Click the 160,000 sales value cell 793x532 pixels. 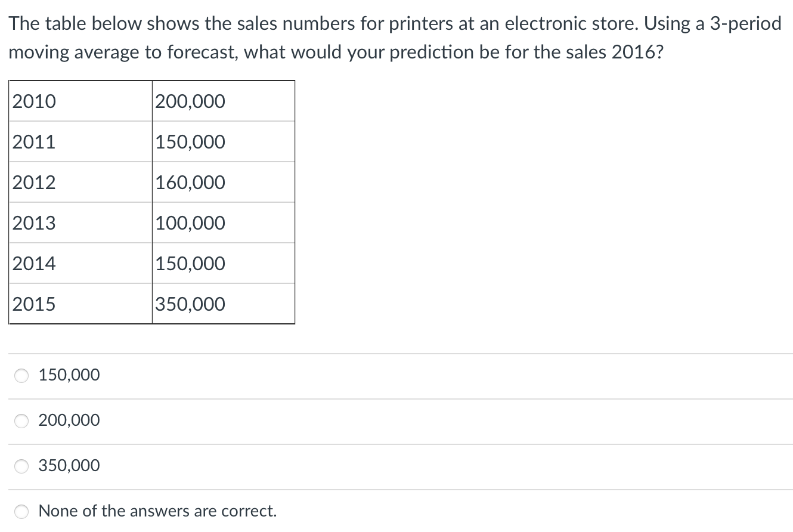coord(224,183)
